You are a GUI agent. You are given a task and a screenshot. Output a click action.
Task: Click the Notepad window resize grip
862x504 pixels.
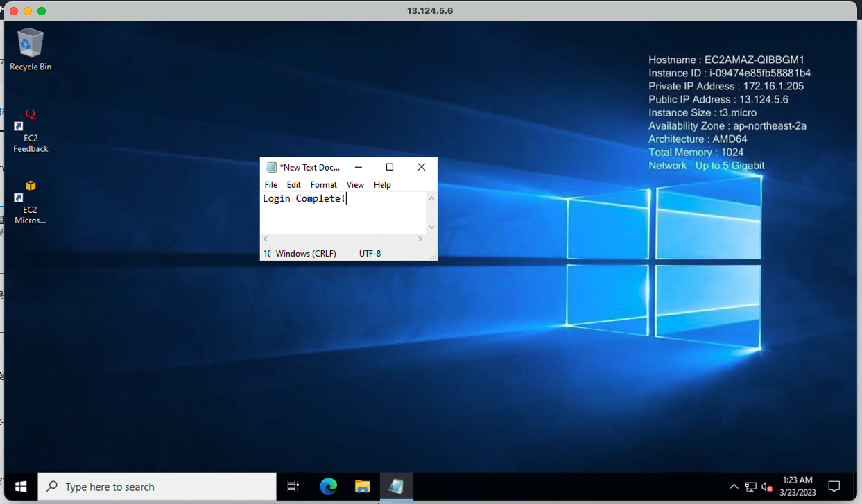433,257
